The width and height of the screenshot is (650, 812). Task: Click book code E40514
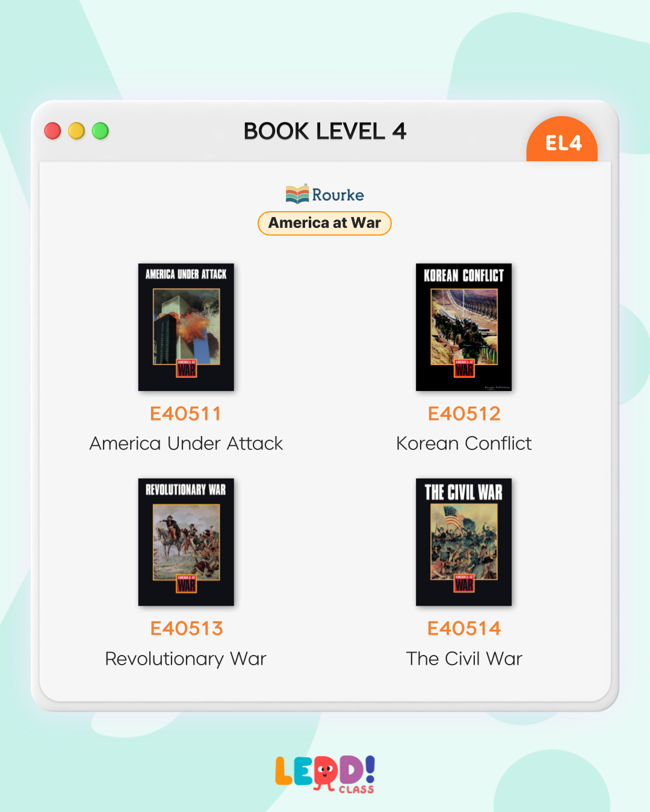pyautogui.click(x=464, y=629)
